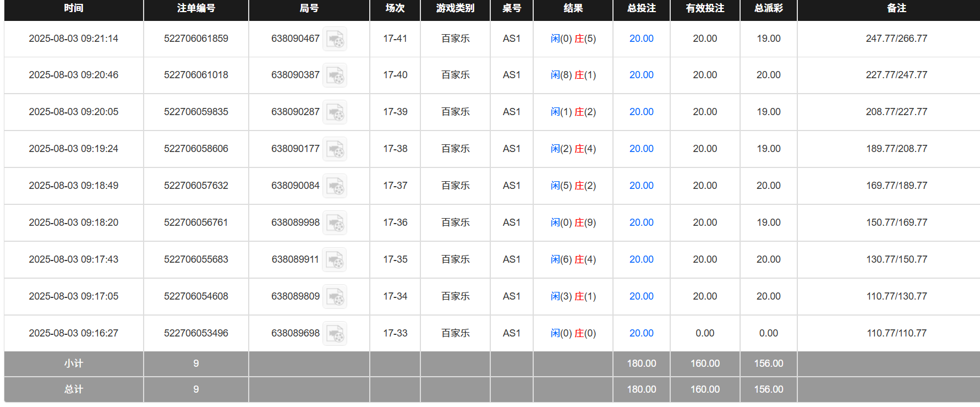Click the 注单编号 column header
Viewport: 980px width, 407px height.
coord(196,8)
